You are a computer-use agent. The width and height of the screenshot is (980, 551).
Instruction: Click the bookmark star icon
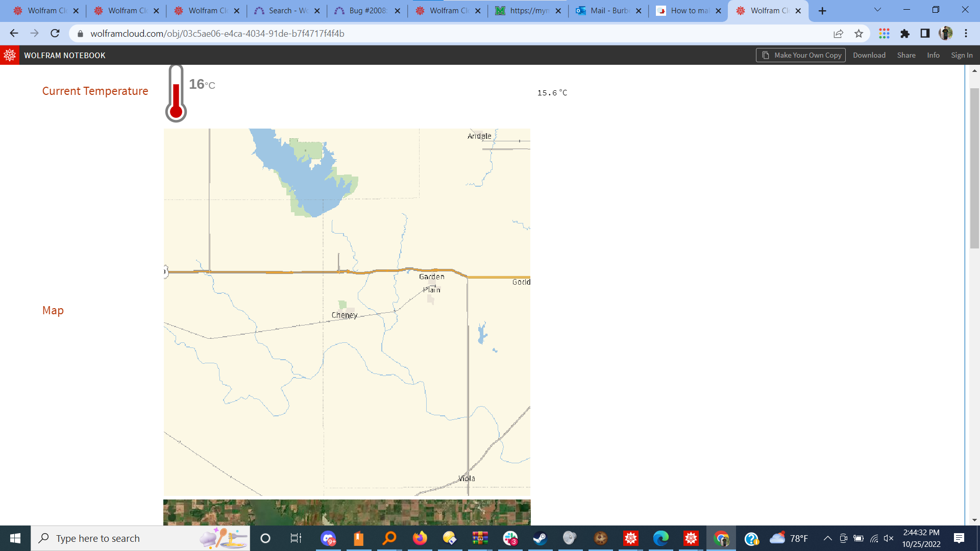pyautogui.click(x=859, y=34)
